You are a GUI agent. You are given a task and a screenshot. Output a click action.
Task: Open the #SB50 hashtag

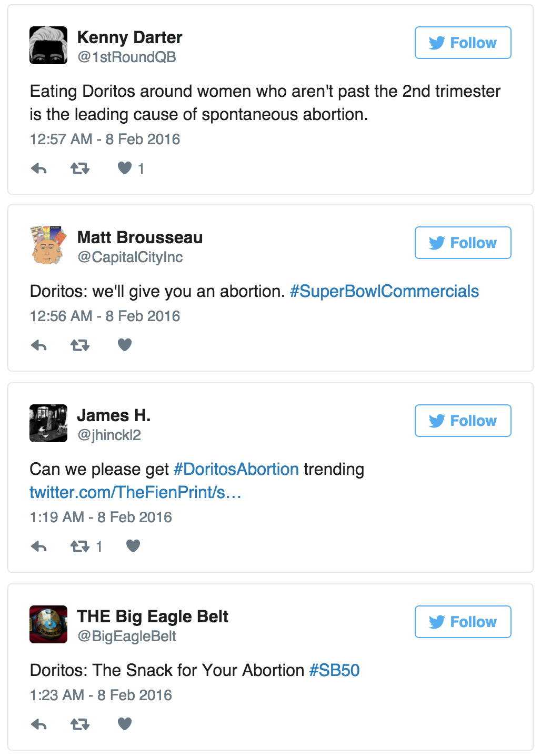[334, 670]
